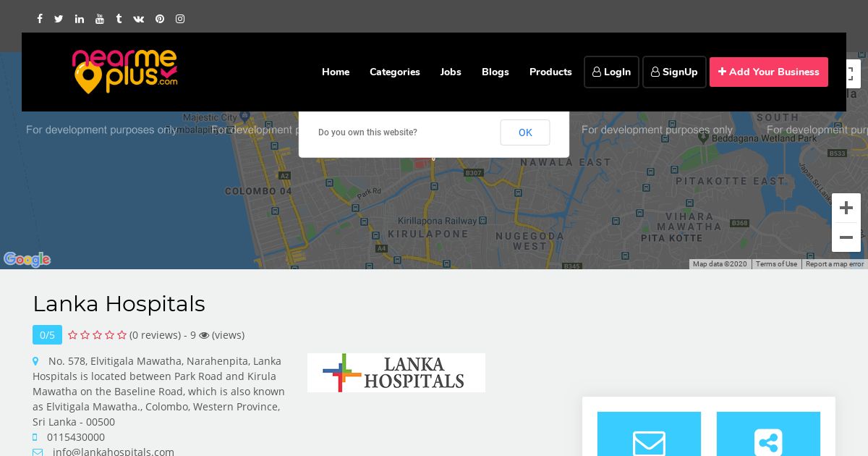Click Kirulapone label on map
Image resolution: width=868 pixels, height=456 pixels.
coord(428,235)
